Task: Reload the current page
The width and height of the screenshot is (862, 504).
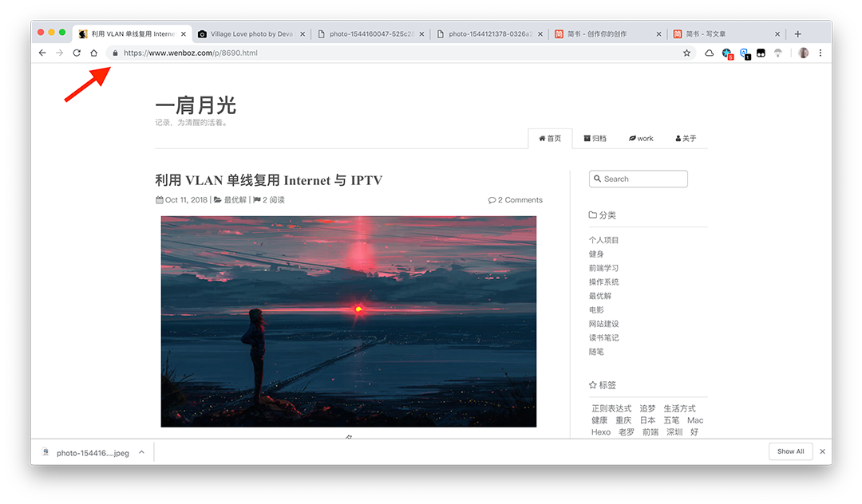Action: pos(77,53)
